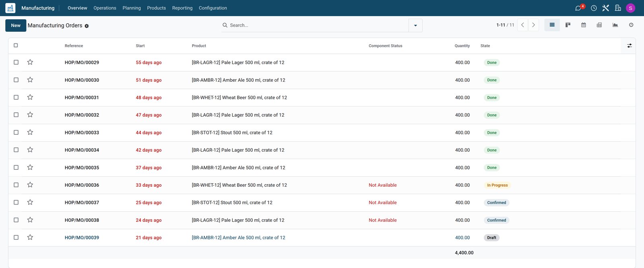Switch to activity view

631,25
